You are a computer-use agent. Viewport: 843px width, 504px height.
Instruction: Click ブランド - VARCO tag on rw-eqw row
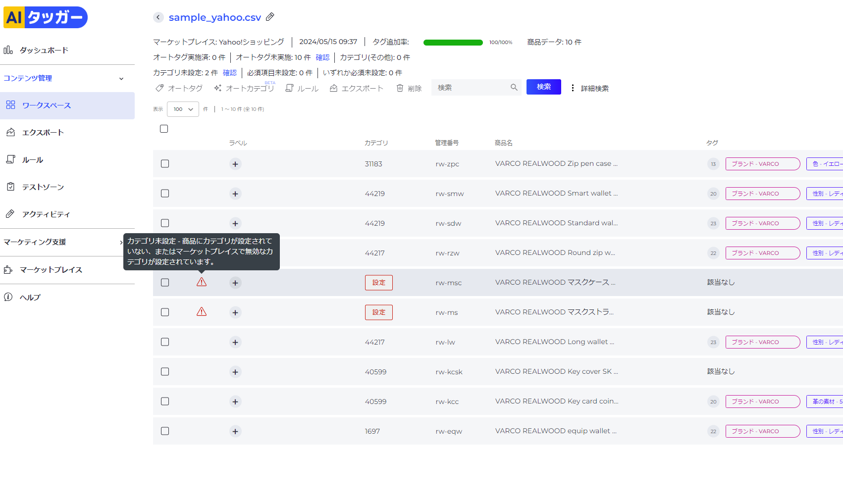[763, 431]
